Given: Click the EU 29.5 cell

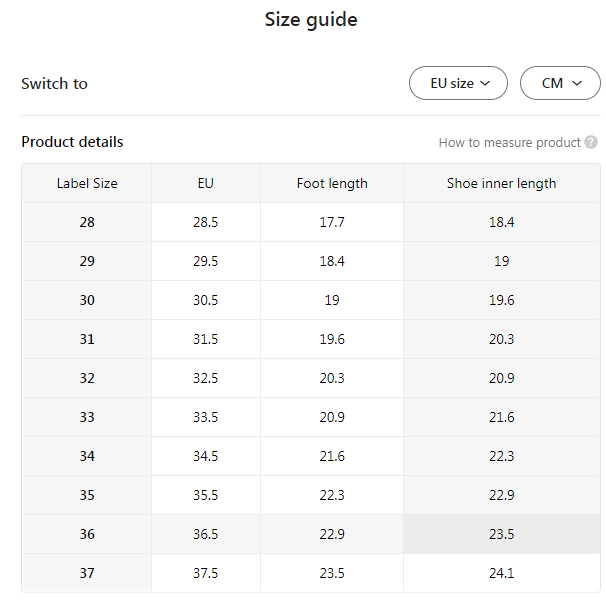Looking at the screenshot, I should (x=206, y=261).
